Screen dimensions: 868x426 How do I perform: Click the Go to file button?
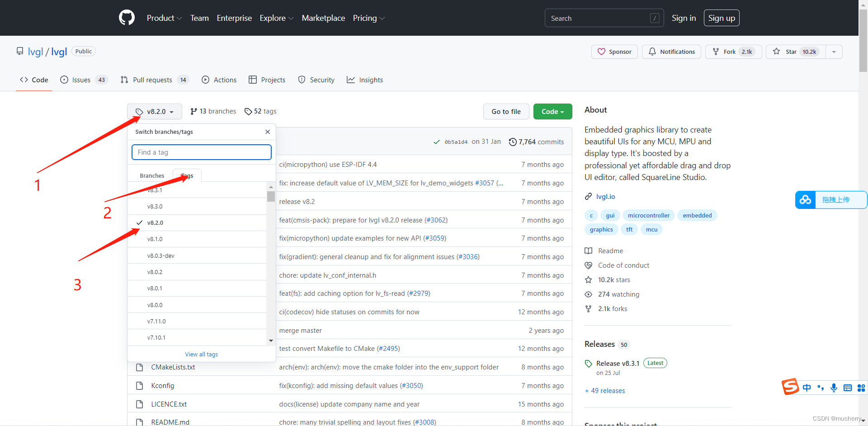(506, 111)
